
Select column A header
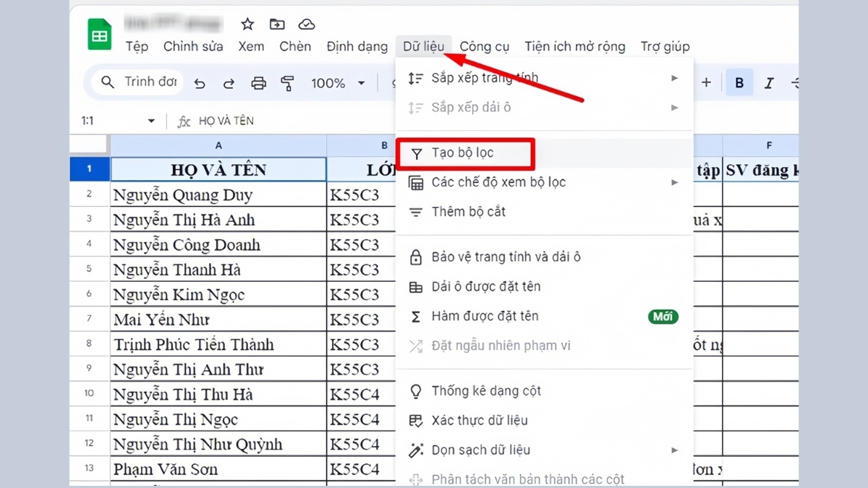(218, 146)
